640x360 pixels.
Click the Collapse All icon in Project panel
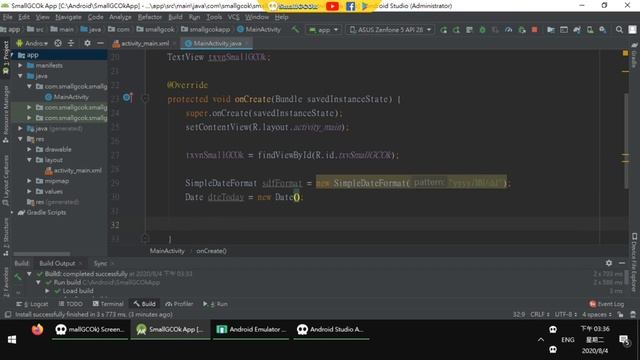71,43
